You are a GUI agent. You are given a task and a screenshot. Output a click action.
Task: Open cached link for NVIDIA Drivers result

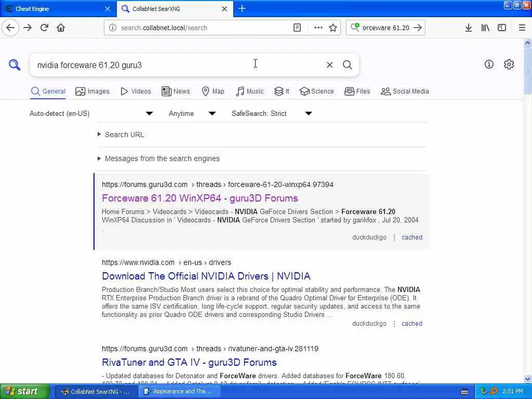click(x=412, y=324)
